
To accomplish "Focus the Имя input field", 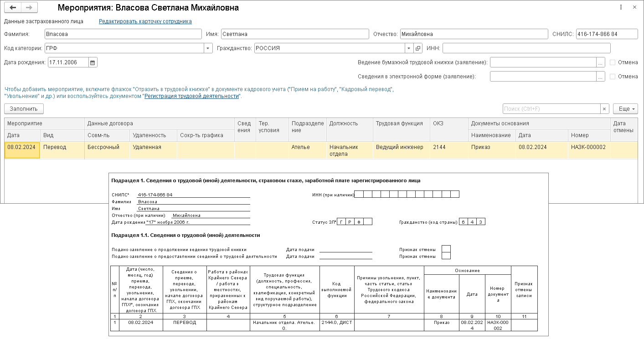I will [x=295, y=34].
